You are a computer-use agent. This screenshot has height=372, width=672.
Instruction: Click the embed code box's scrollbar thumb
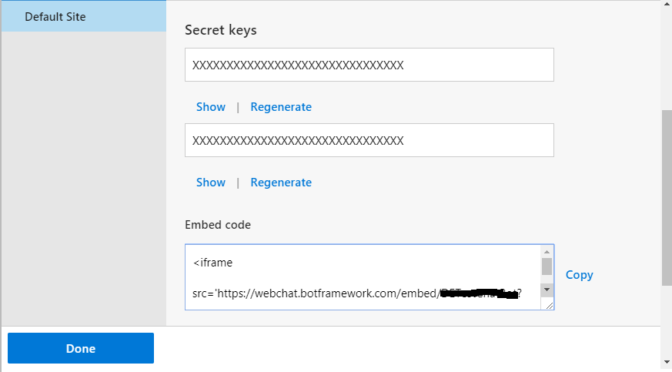click(546, 266)
